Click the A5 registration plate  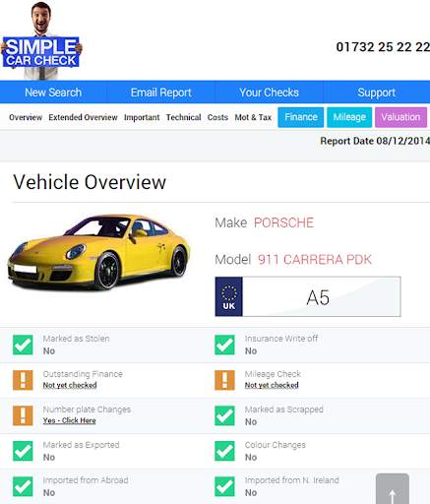click(308, 296)
